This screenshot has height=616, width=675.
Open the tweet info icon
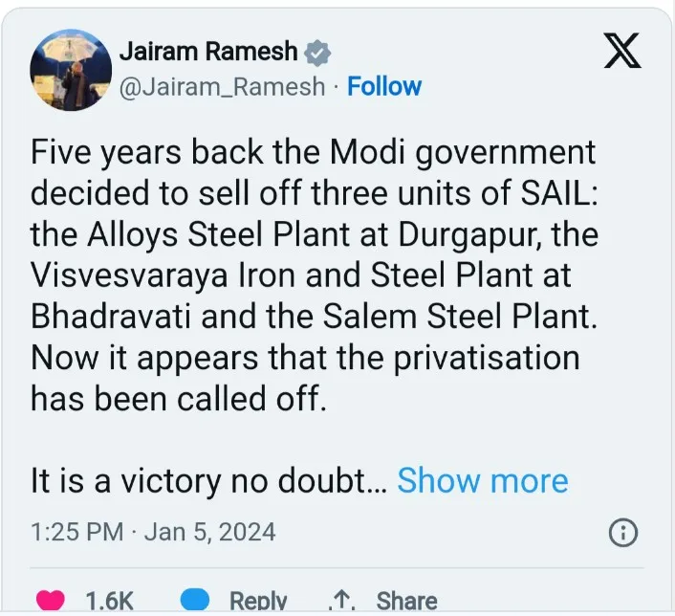coord(622,533)
